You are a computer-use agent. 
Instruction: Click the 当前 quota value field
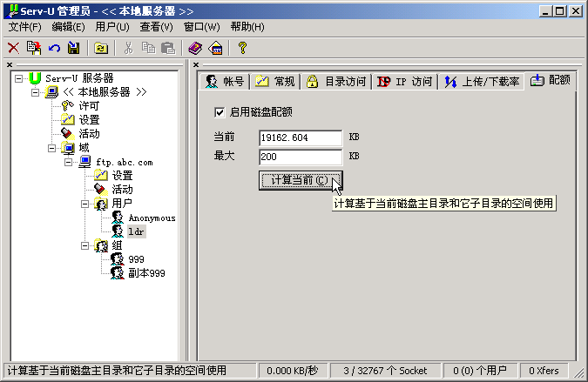coord(301,137)
